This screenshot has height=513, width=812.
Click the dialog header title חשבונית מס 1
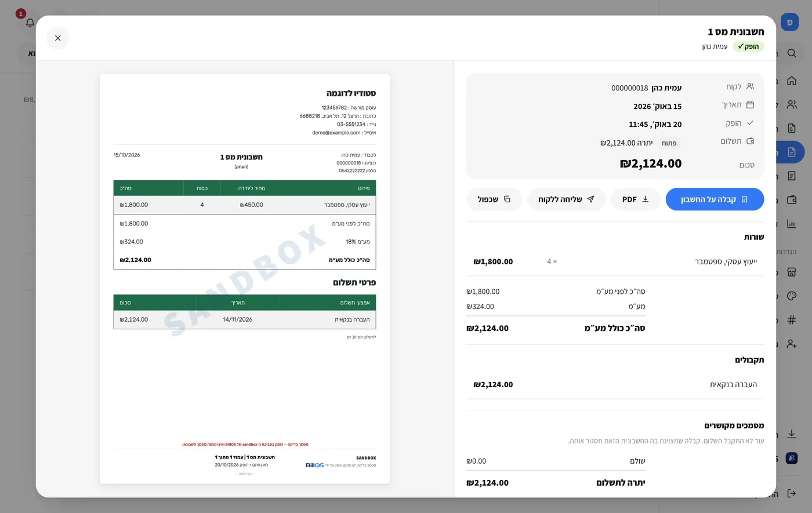pos(735,32)
